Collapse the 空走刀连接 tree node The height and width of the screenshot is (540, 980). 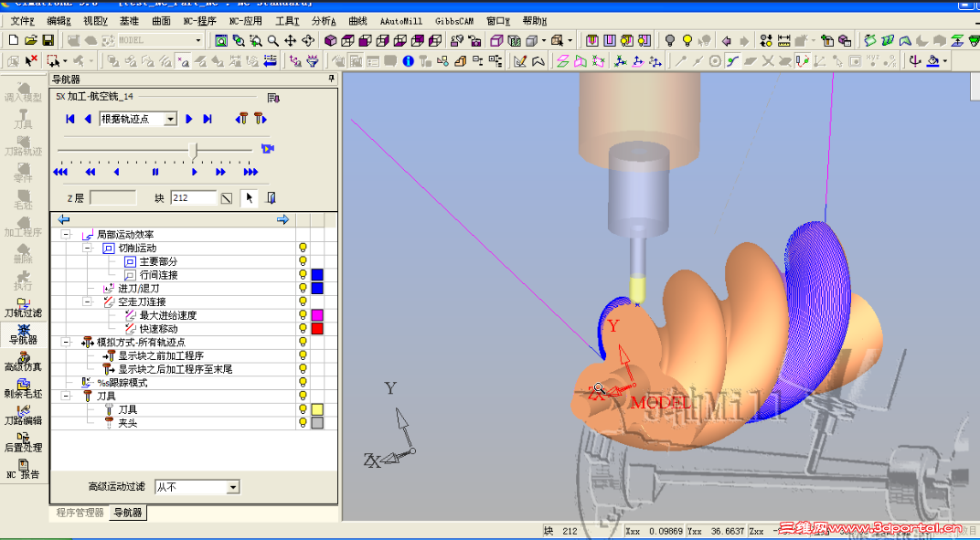pyautogui.click(x=87, y=302)
